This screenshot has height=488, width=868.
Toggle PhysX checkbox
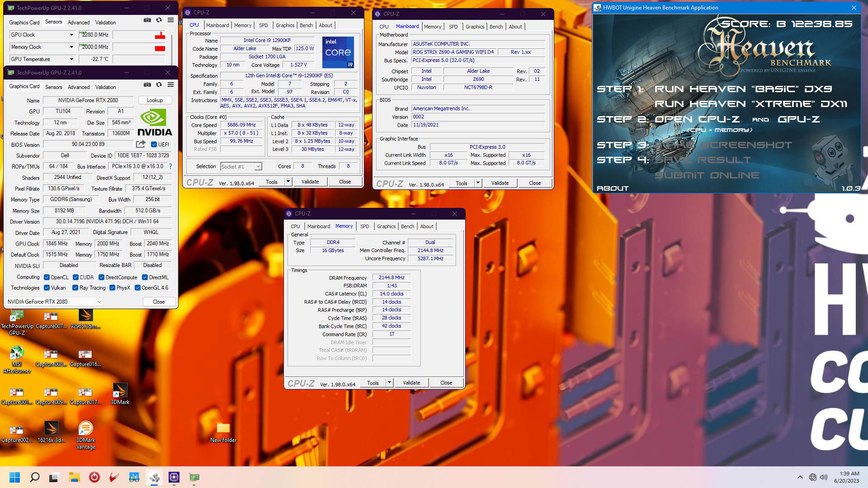pos(112,288)
